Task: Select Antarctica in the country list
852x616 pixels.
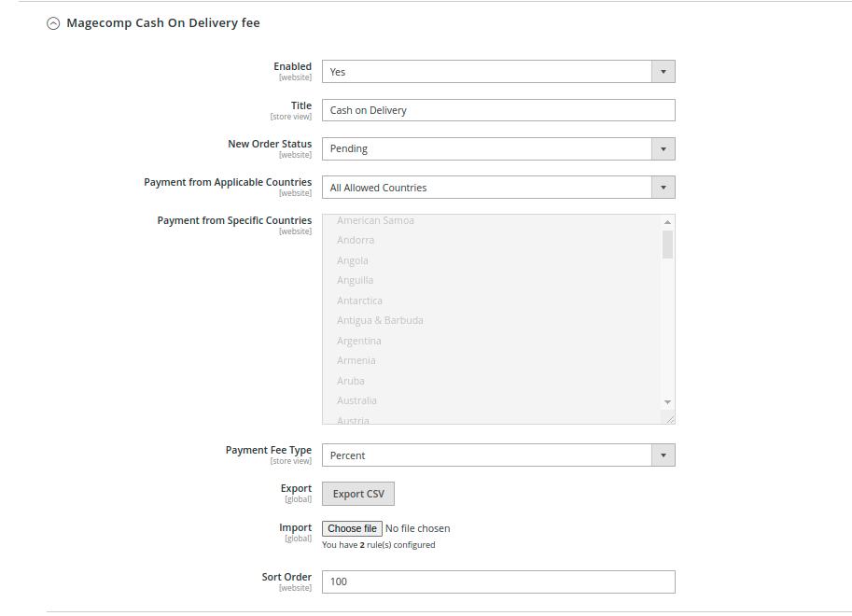Action: tap(359, 301)
